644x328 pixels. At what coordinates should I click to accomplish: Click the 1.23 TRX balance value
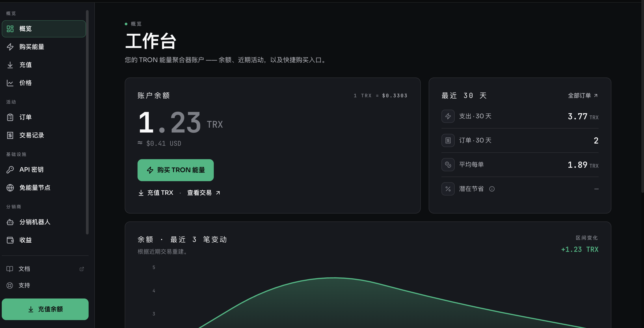(180, 123)
